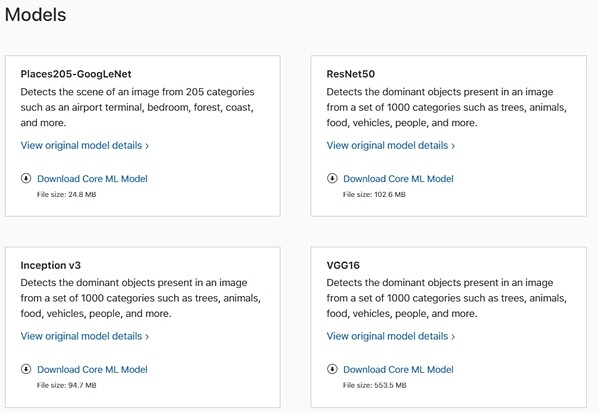Click the 'File size: 94.7 MB' label
Viewport: 599px width, 413px height.
66,385
